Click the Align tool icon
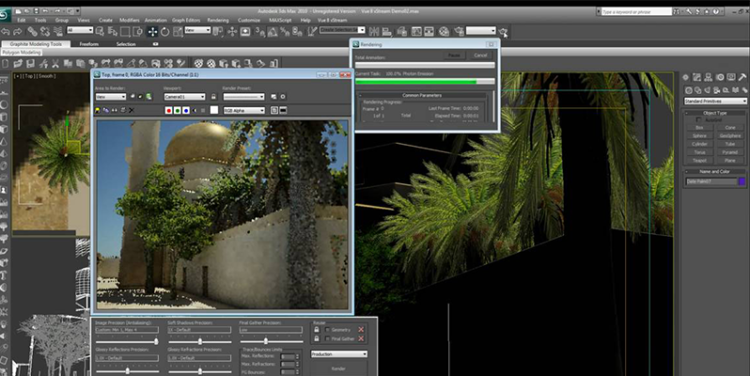The height and width of the screenshot is (376, 750). [387, 32]
